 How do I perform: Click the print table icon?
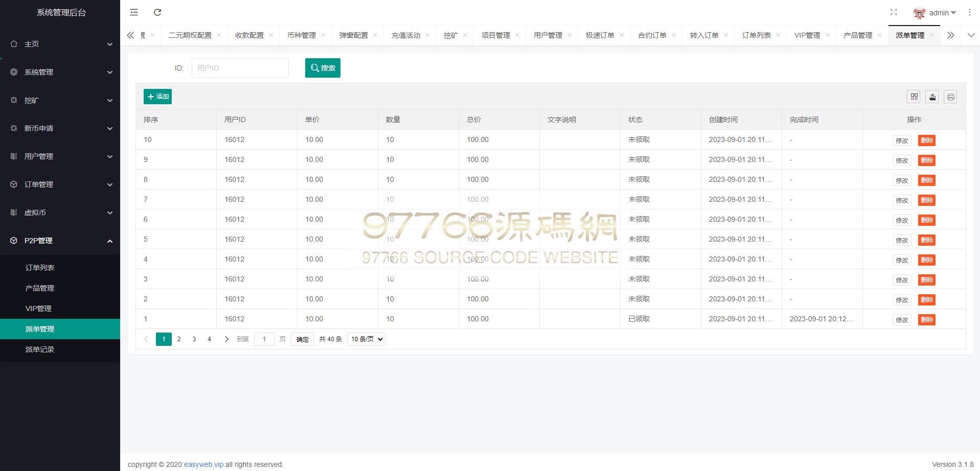click(950, 97)
